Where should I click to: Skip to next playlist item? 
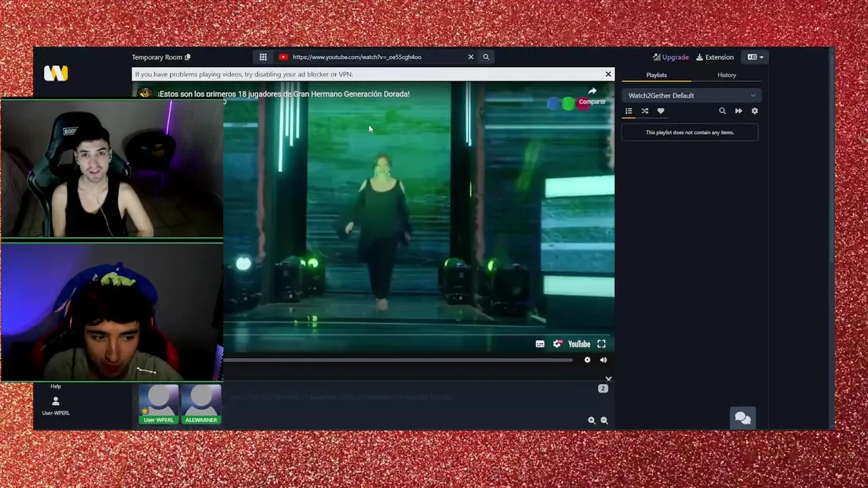[738, 111]
